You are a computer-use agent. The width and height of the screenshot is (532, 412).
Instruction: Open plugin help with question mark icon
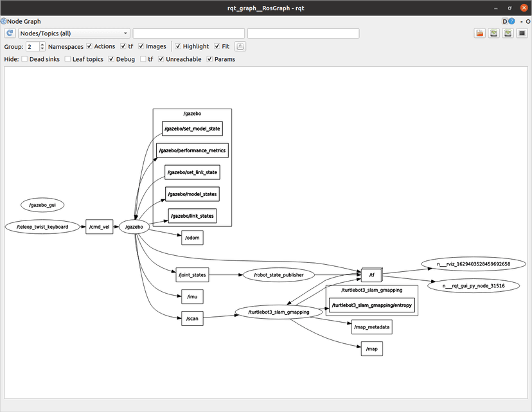(511, 21)
